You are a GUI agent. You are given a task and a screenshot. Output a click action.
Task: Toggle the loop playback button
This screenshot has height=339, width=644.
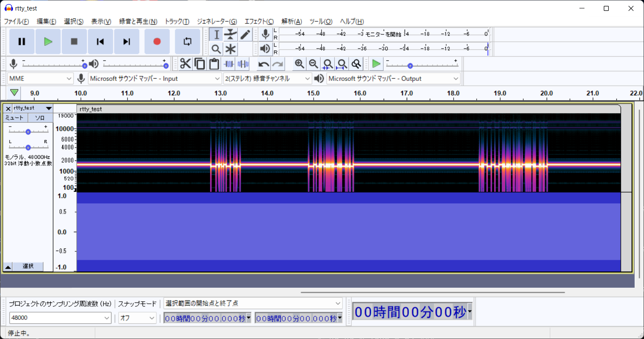click(187, 41)
